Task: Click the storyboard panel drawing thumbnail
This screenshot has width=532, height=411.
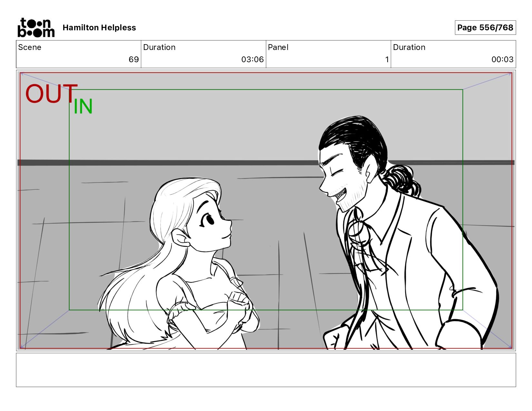Action: coord(266,210)
